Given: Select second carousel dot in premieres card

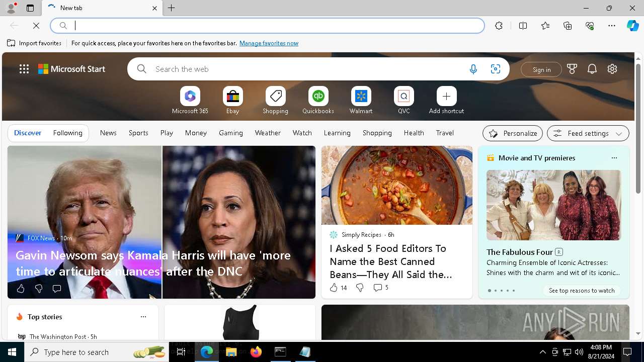Looking at the screenshot, I should pyautogui.click(x=495, y=291).
